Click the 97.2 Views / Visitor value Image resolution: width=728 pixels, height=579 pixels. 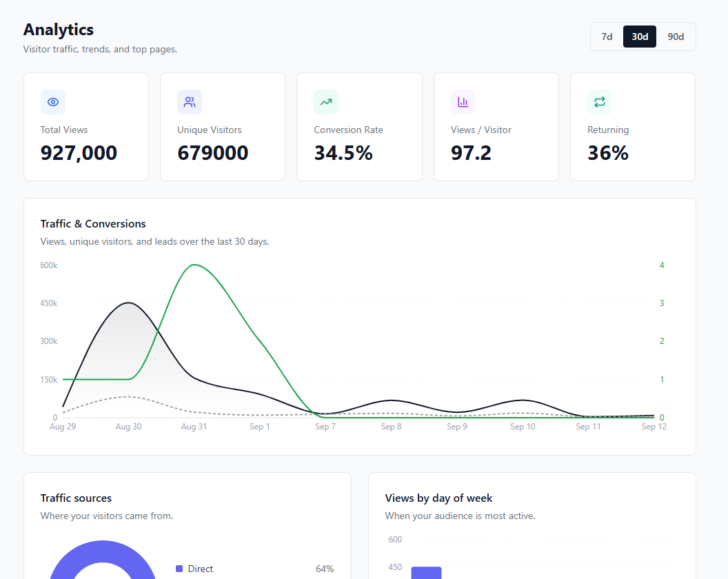point(471,153)
